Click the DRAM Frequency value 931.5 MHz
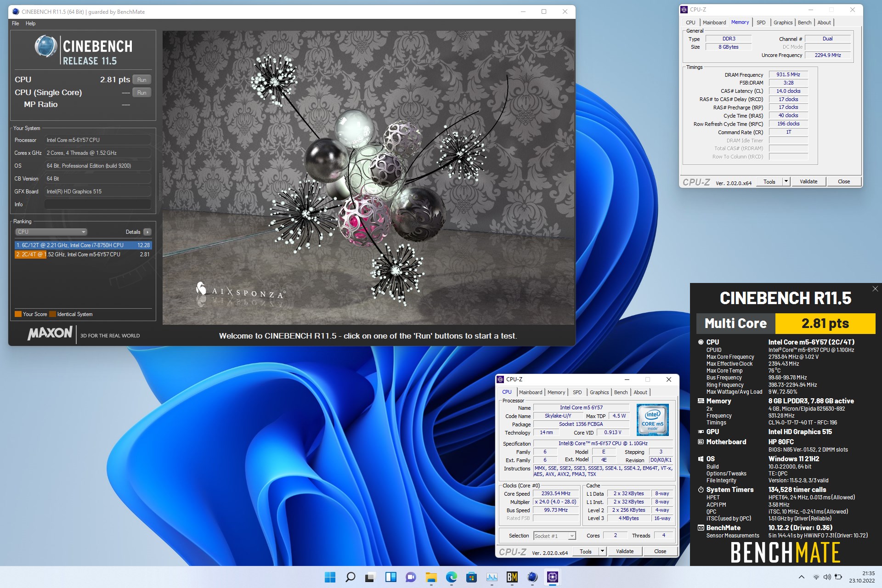 pos(788,74)
